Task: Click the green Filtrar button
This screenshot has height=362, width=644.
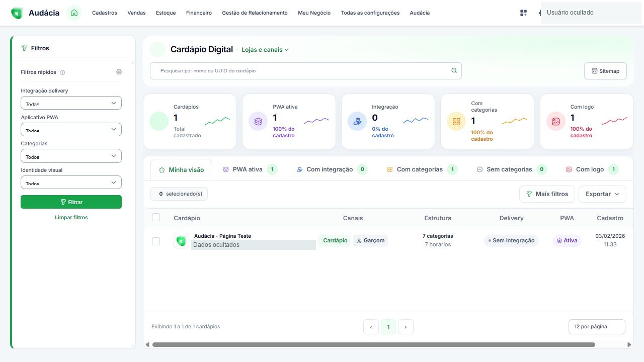Action: pos(71,202)
